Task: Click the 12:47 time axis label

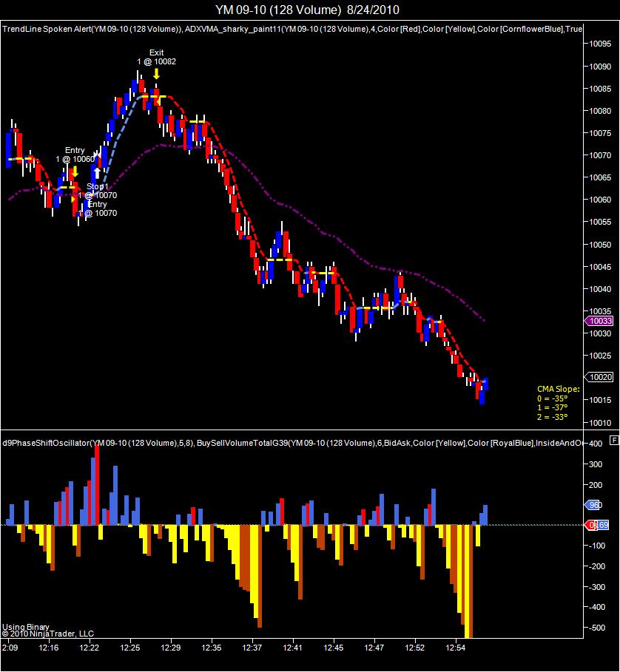Action: [374, 648]
